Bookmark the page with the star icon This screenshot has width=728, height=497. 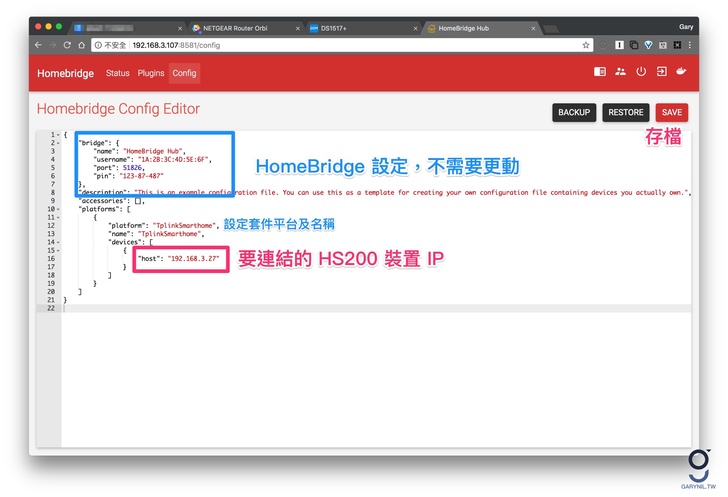[585, 45]
